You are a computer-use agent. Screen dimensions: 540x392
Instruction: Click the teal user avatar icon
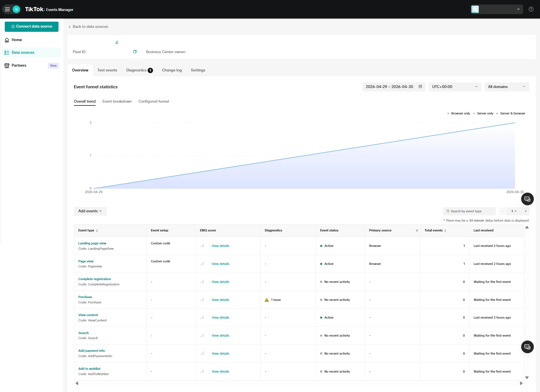tap(16, 9)
